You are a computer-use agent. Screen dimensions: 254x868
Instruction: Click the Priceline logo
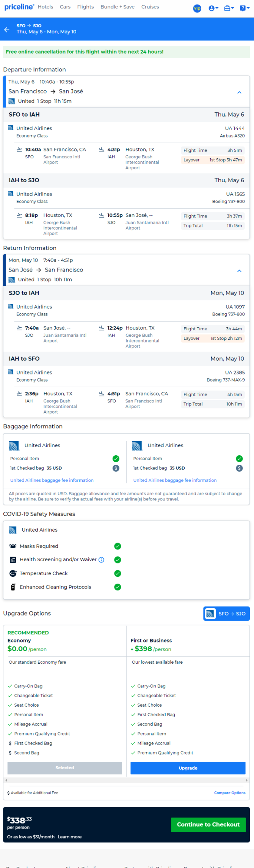tap(19, 7)
